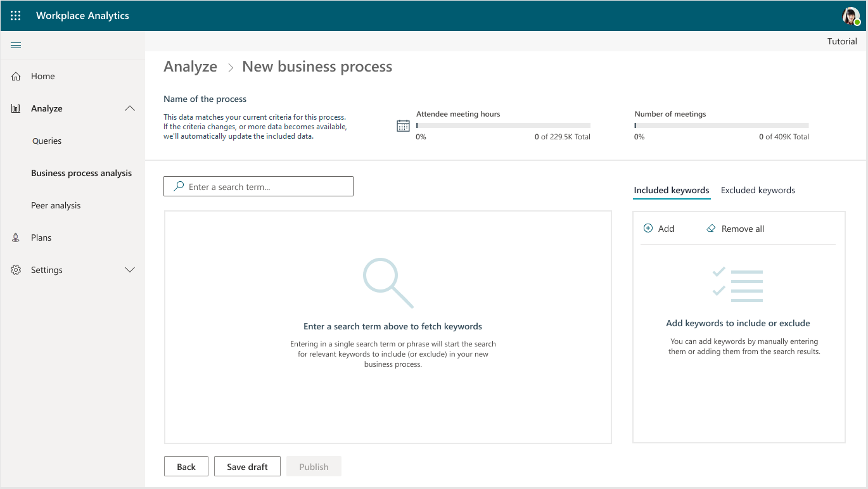Image resolution: width=868 pixels, height=489 pixels.
Task: Select the Included keywords tab
Action: [x=672, y=190]
